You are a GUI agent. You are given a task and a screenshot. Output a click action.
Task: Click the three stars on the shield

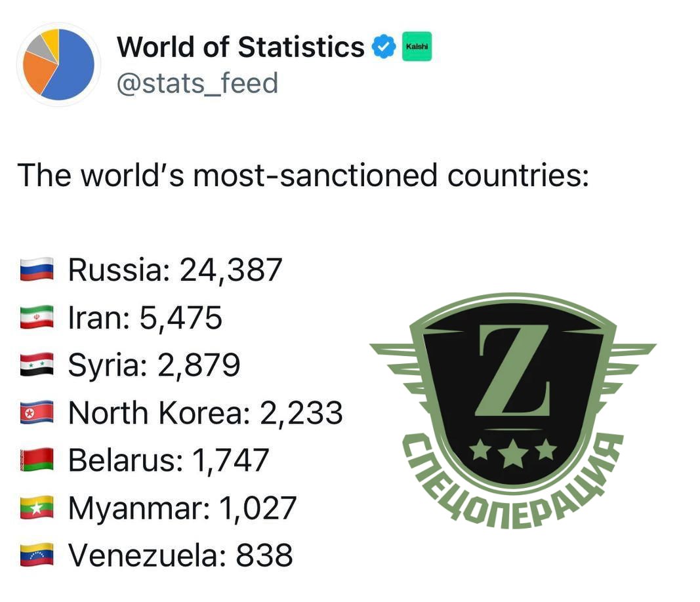pyautogui.click(x=514, y=452)
